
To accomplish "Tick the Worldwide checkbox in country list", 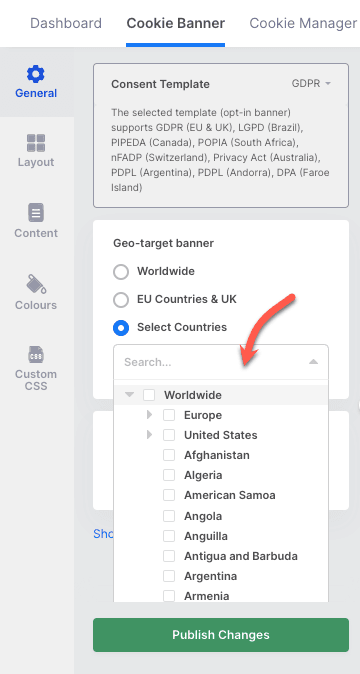I will pos(149,395).
